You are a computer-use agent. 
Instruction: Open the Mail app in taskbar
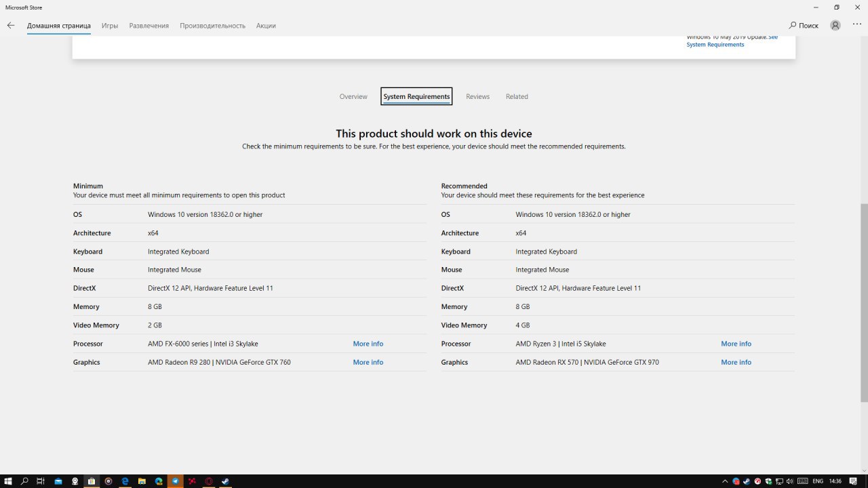58,481
